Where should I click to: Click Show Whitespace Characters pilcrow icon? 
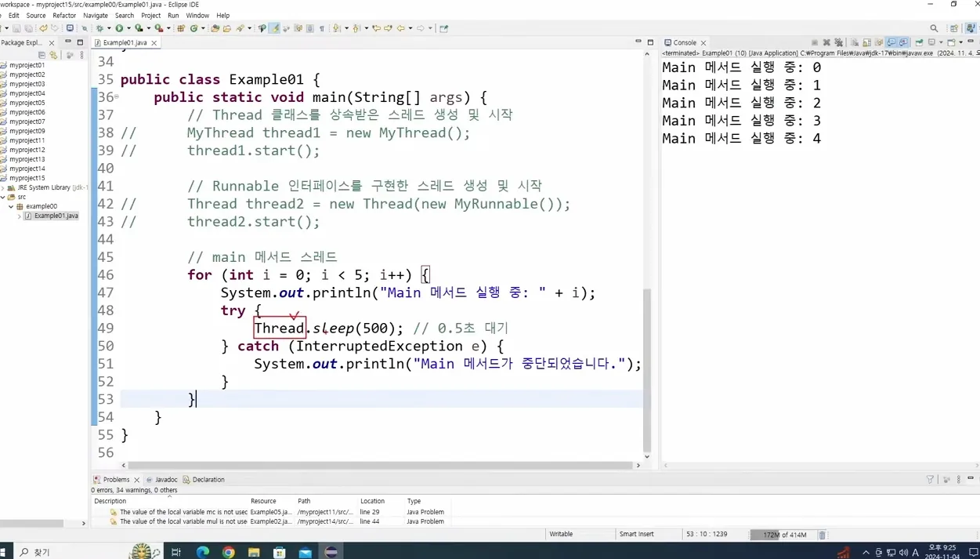coord(322,28)
